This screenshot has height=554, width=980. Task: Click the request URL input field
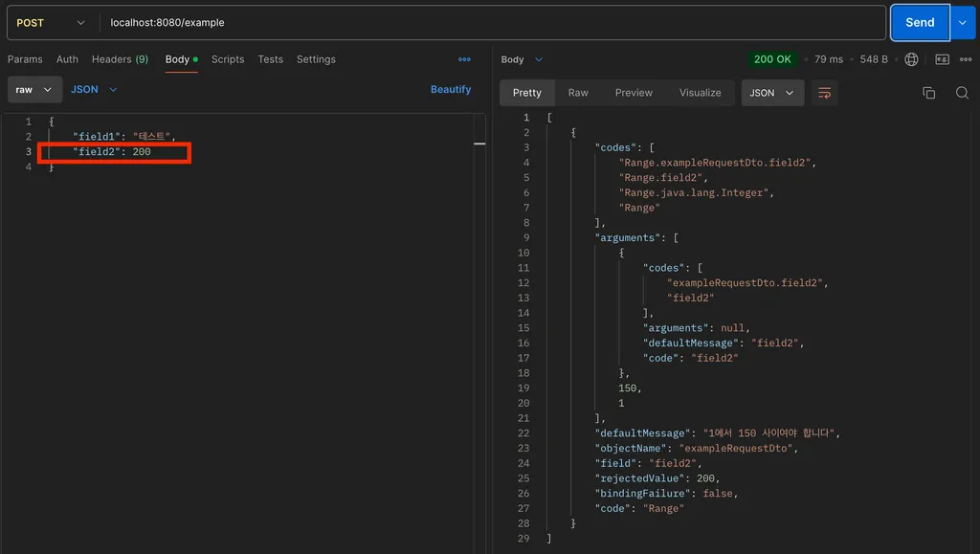(x=494, y=22)
